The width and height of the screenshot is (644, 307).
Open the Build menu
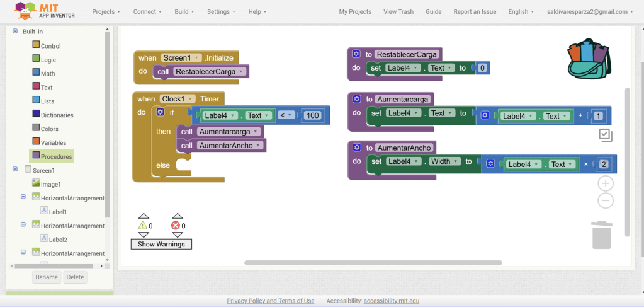click(184, 11)
